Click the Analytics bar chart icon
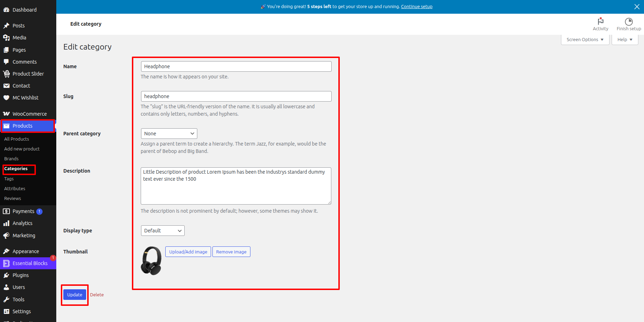Viewport: 644px width, 322px height. 6,223
